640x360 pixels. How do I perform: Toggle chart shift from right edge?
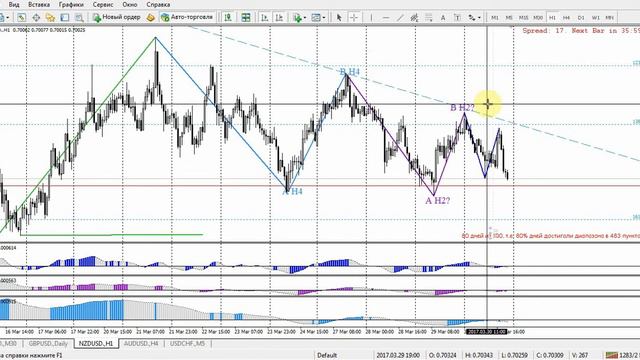coord(279,17)
